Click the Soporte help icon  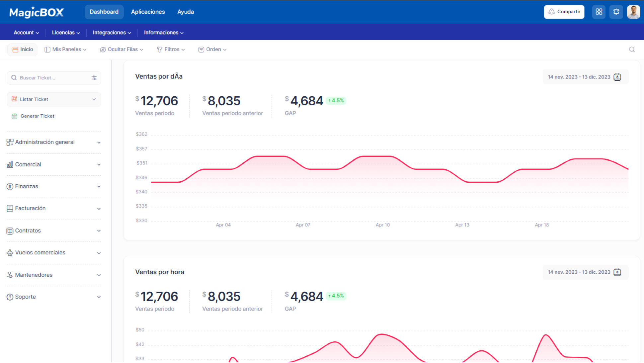click(10, 297)
